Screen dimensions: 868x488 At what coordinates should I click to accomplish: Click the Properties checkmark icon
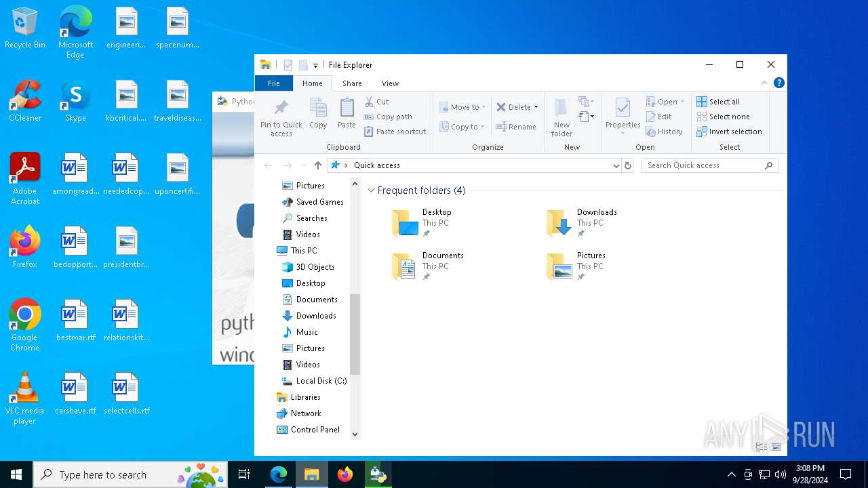point(623,108)
